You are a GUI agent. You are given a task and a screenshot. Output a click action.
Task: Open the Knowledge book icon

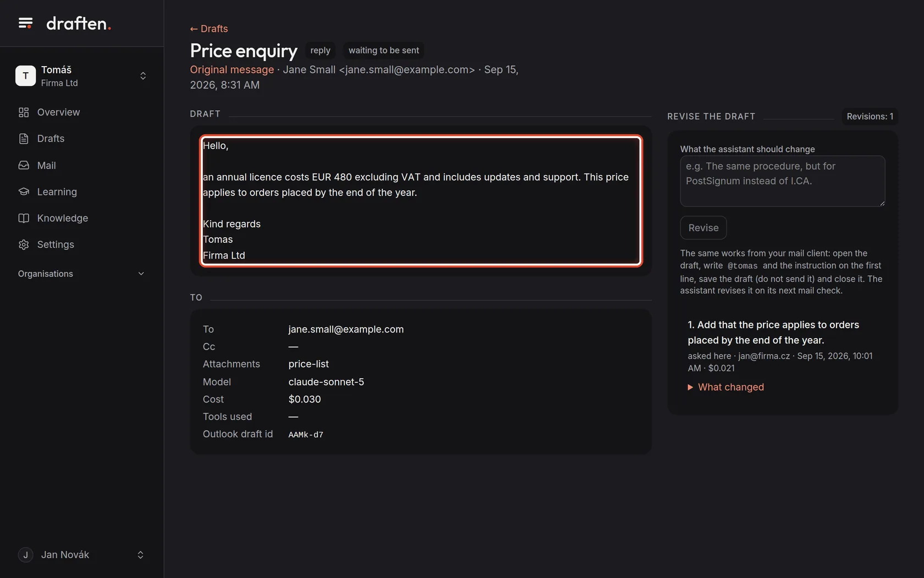click(24, 218)
